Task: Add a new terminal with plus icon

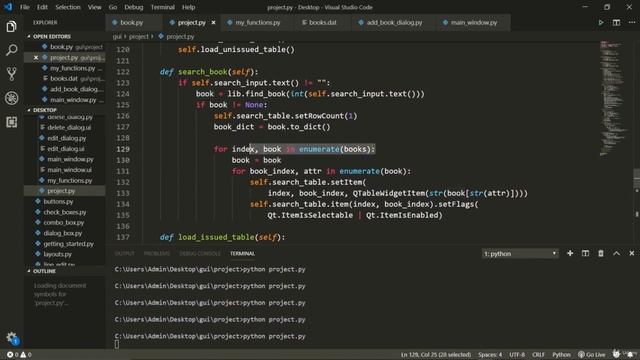Action: (570, 253)
